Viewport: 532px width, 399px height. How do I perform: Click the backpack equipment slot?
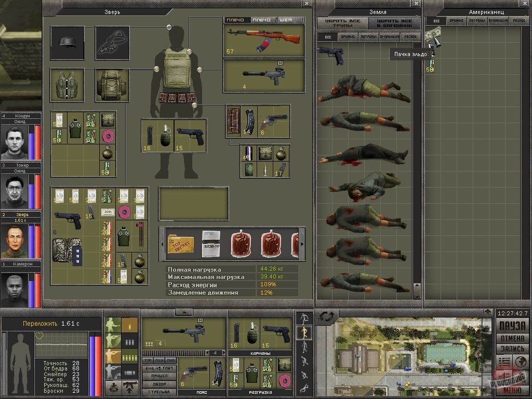point(112,85)
